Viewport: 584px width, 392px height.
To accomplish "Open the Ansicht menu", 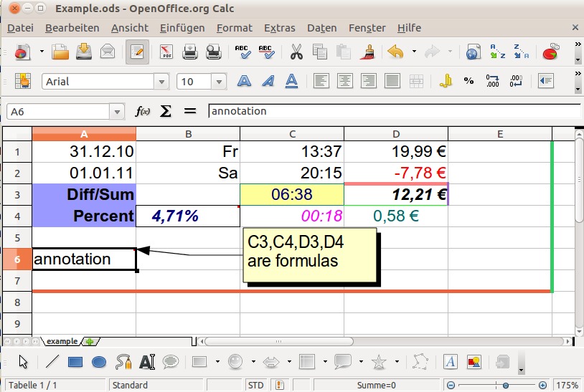I will (130, 28).
